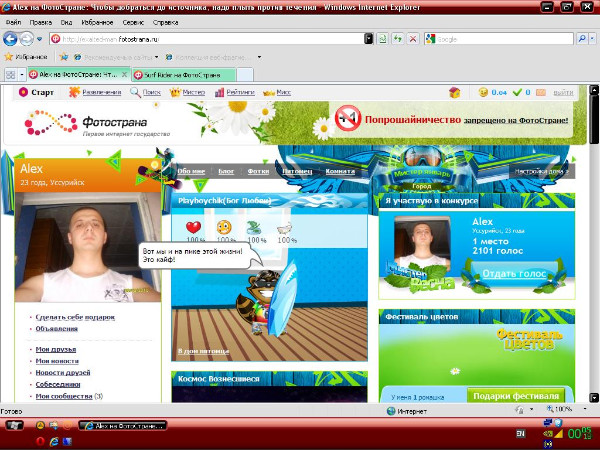Go back with the browser Back arrow
600x450 pixels.
(x=10, y=39)
